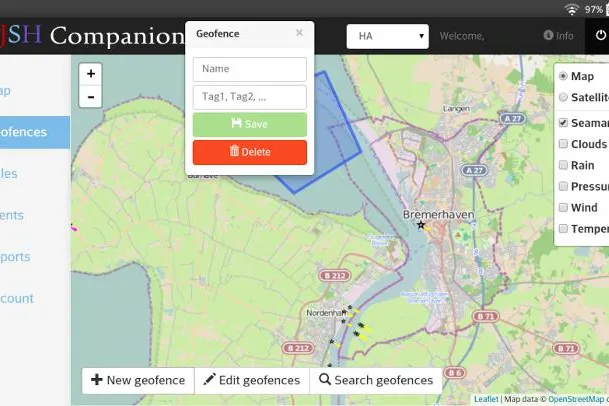Click the Welcome, text
Screen dimensions: 609x406
tap(462, 36)
